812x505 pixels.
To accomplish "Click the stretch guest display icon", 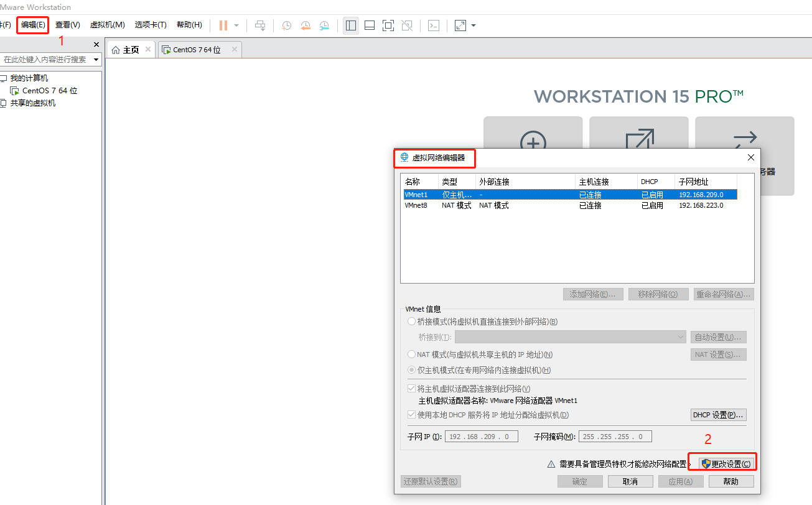I will click(x=460, y=25).
